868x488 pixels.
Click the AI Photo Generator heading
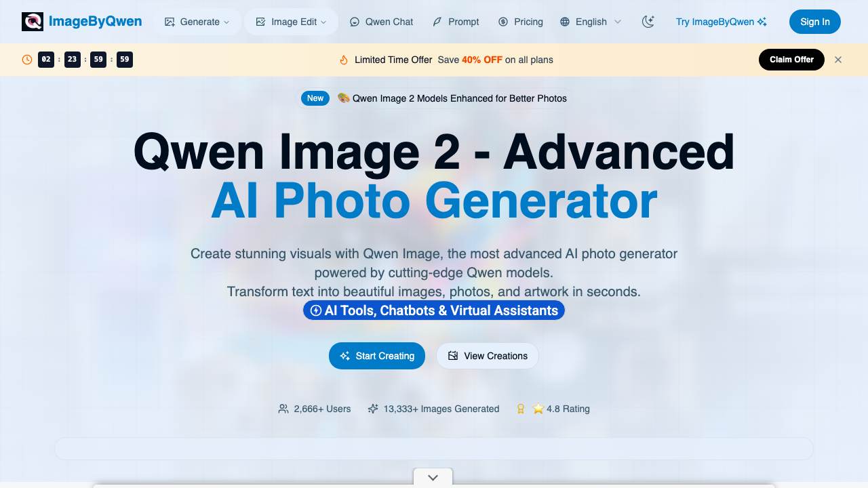point(434,201)
